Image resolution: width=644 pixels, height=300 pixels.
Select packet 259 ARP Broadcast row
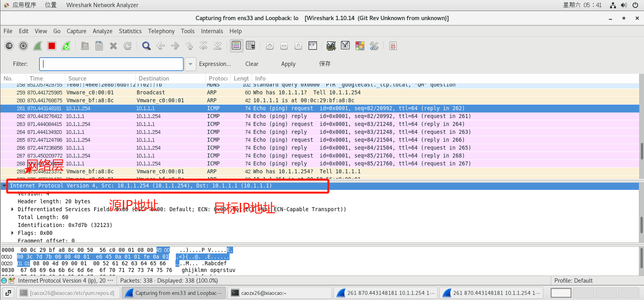320,92
